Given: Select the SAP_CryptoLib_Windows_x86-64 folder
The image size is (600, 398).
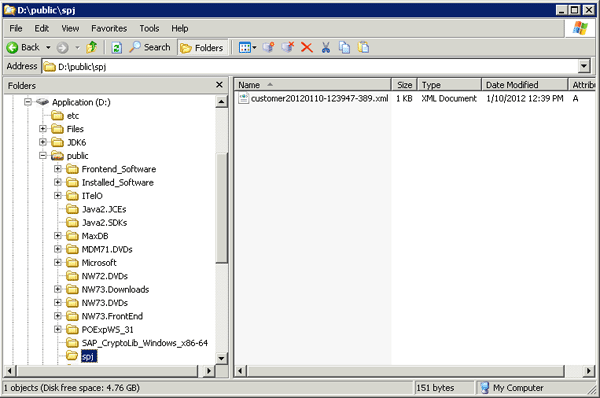Looking at the screenshot, I should coord(145,343).
